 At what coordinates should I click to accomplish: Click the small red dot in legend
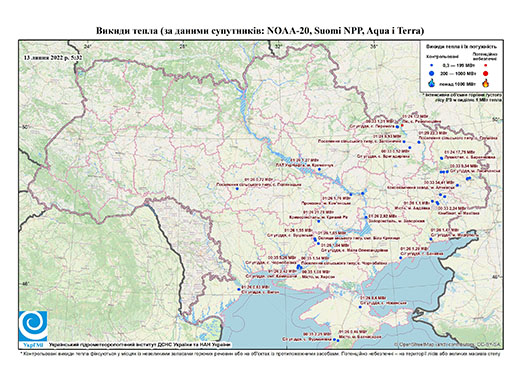click(x=486, y=65)
